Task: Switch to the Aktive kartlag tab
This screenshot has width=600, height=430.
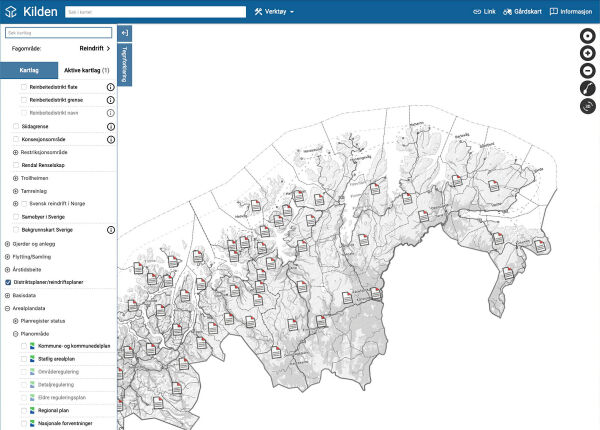Action: pyautogui.click(x=87, y=70)
